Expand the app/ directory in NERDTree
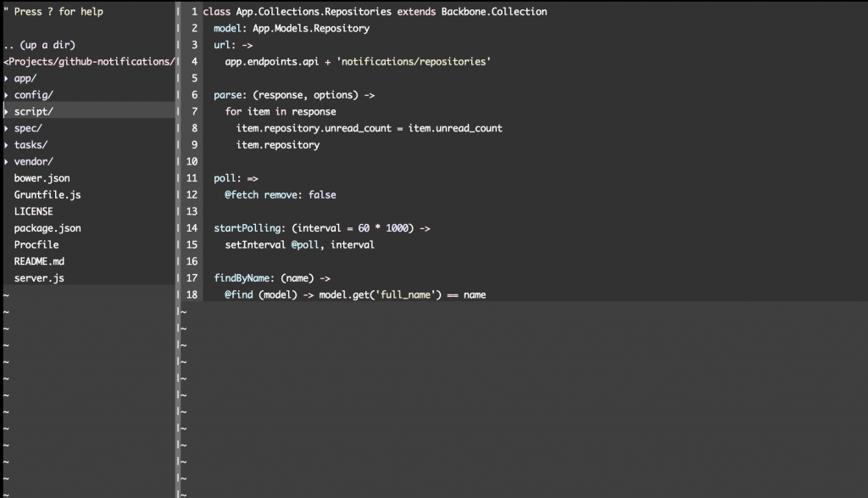 click(x=24, y=77)
